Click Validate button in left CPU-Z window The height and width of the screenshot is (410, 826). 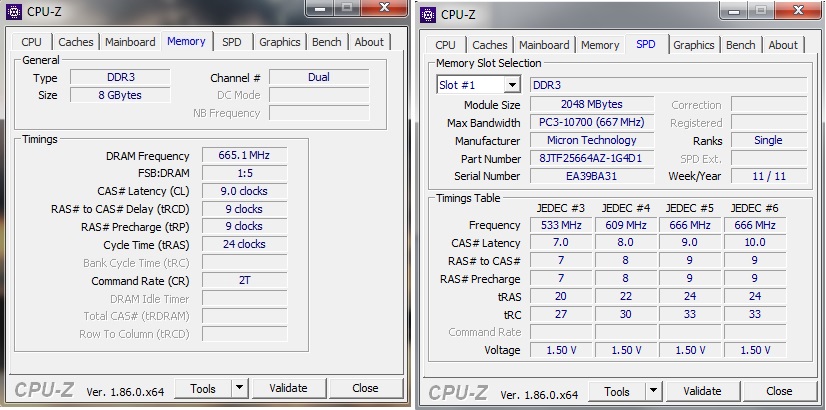pos(288,388)
